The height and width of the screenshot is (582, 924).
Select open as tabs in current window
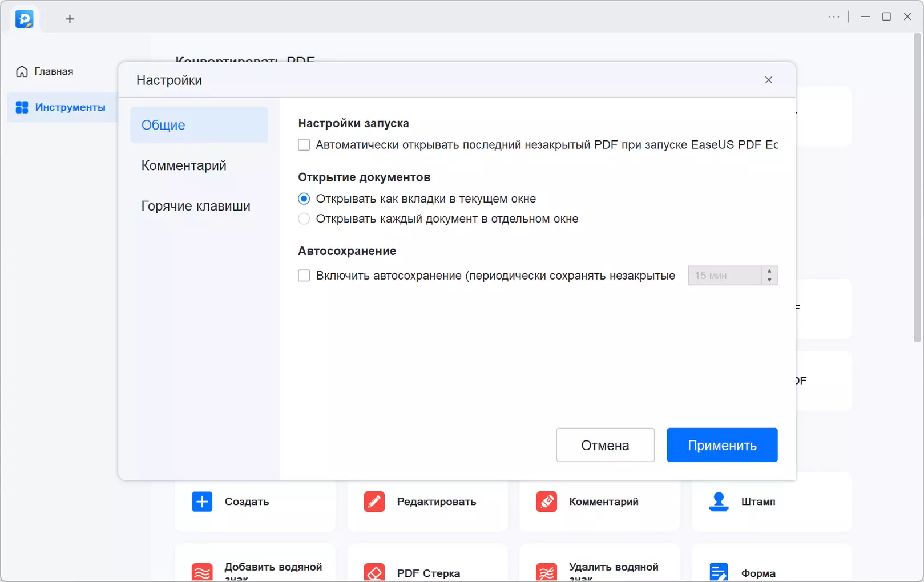click(x=304, y=199)
